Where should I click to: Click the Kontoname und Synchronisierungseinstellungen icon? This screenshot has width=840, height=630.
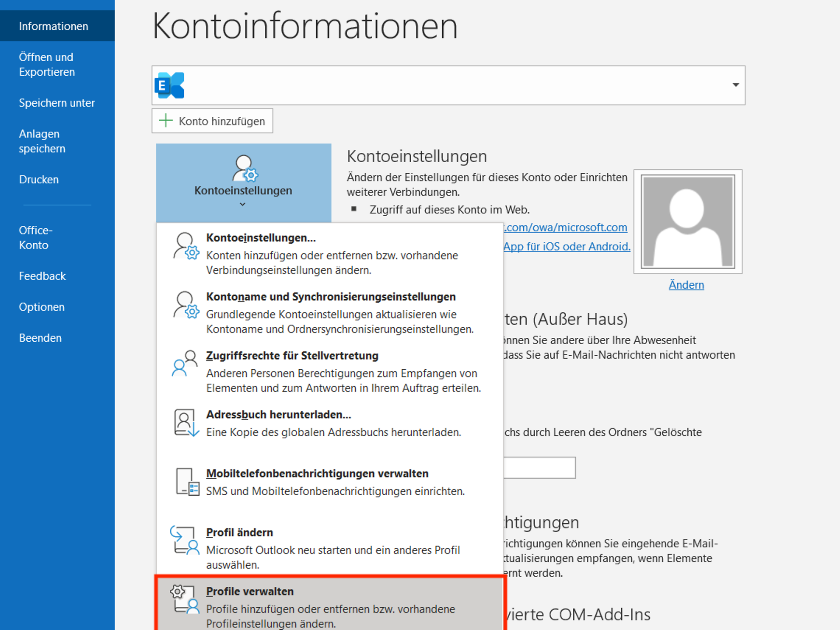coord(185,305)
